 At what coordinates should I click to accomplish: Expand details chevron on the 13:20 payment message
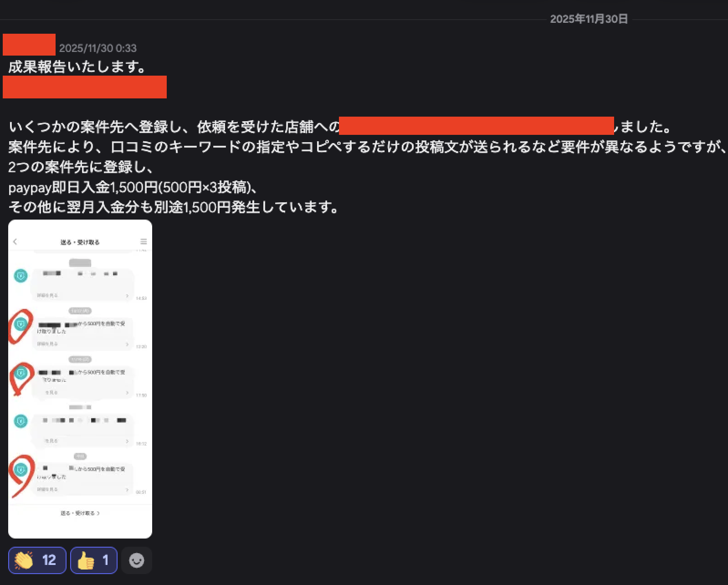pyautogui.click(x=127, y=344)
